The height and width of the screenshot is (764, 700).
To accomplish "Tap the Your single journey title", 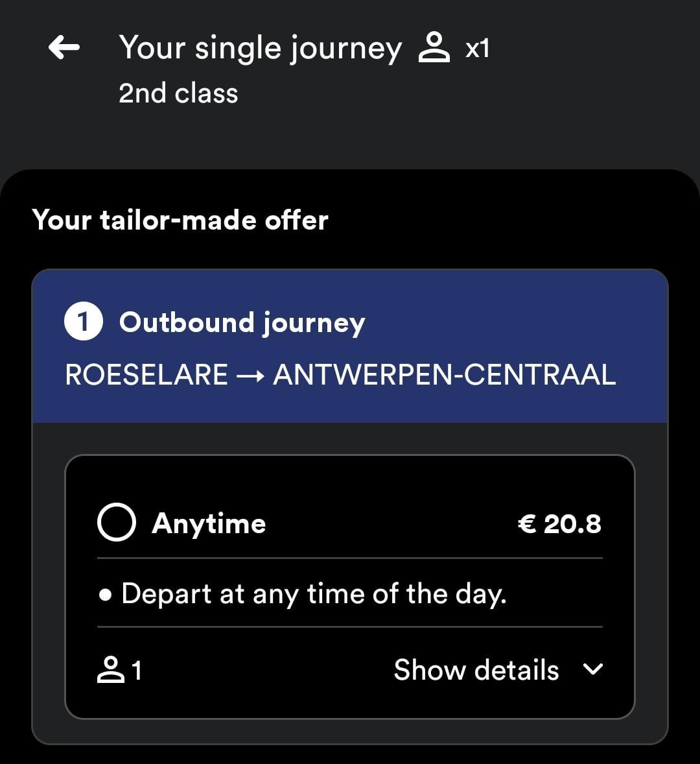I will pyautogui.click(x=261, y=49).
